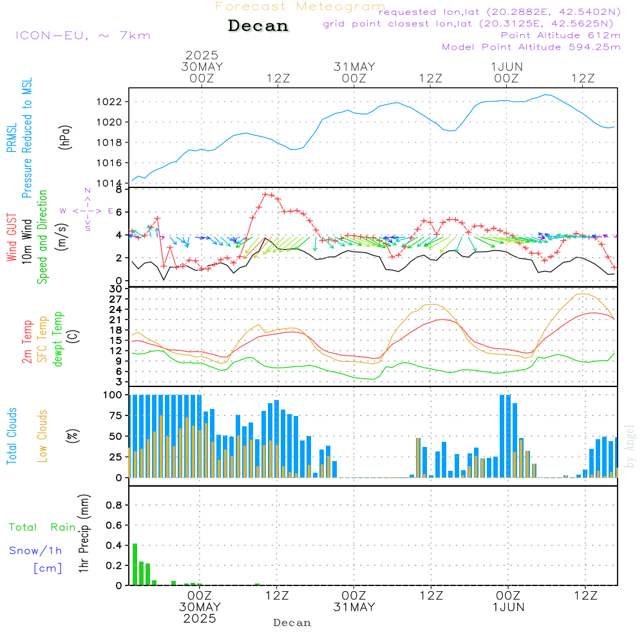Click the 'Forecast Meteogram' heading text
644x644 pixels.
click(300, 6)
